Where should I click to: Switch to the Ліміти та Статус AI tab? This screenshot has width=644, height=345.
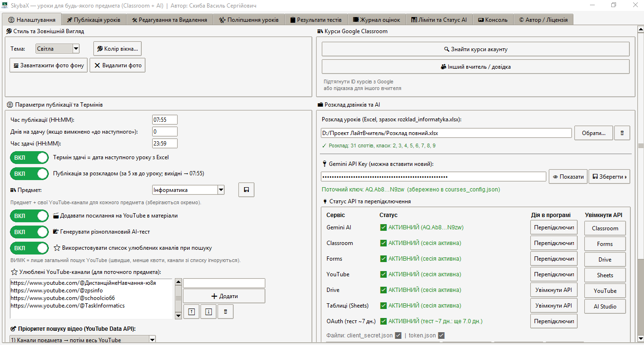439,19
